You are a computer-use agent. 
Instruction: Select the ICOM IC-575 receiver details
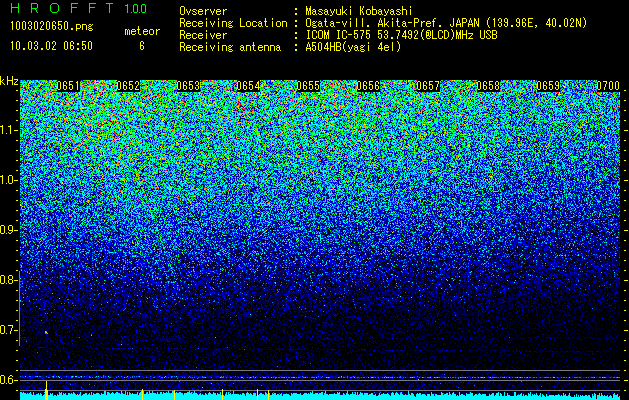[401, 35]
